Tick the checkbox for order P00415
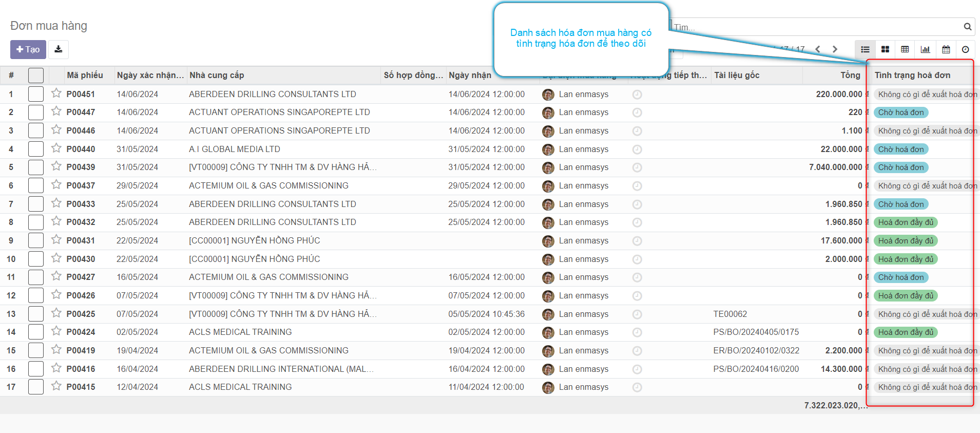 pyautogui.click(x=36, y=387)
